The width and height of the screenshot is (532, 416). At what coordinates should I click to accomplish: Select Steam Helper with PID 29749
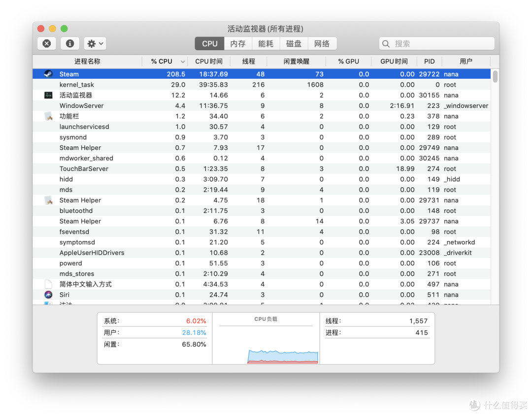click(x=262, y=148)
